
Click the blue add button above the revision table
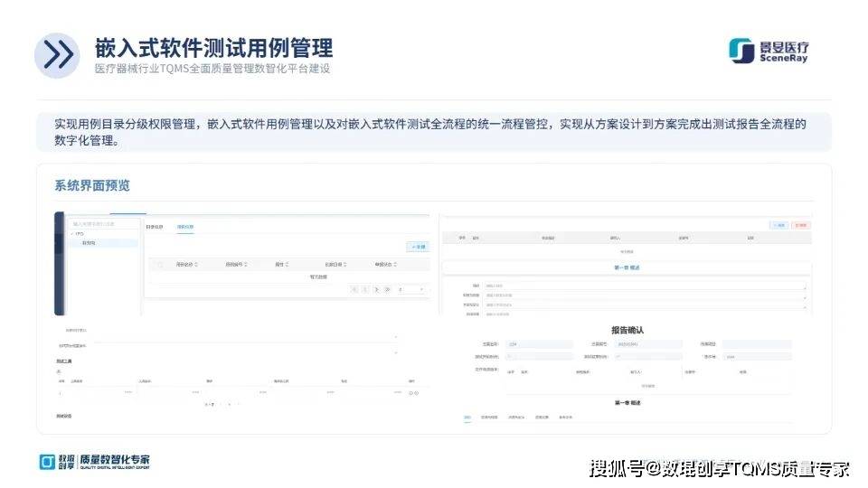click(x=779, y=225)
